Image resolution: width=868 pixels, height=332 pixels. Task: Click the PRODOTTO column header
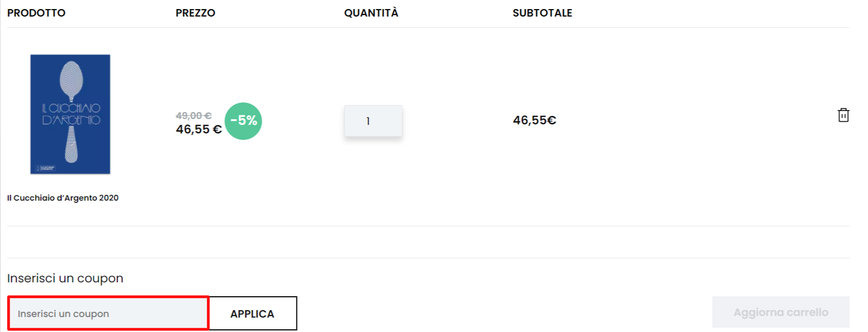[x=36, y=13]
